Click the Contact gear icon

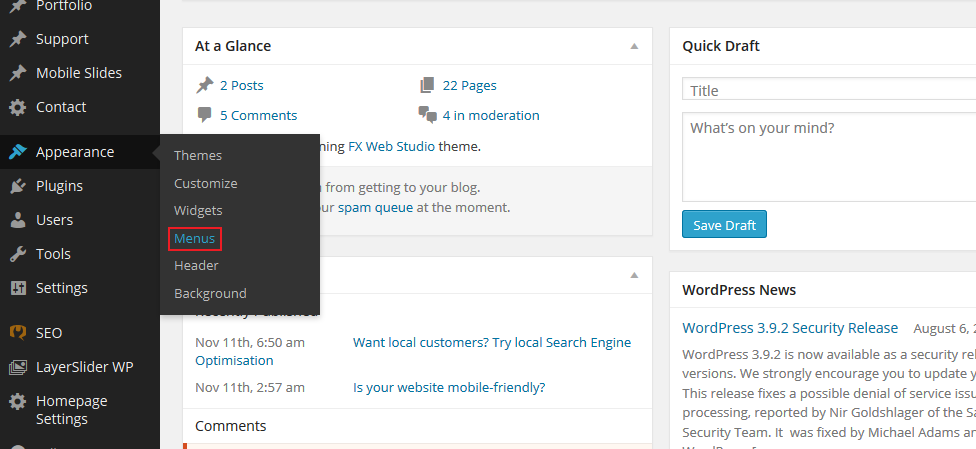coord(17,107)
